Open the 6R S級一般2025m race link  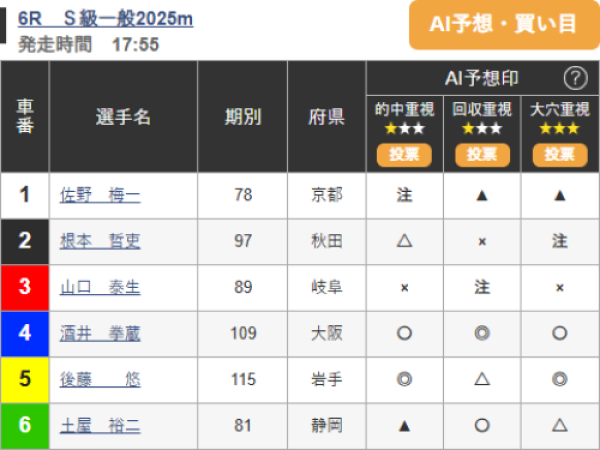(105, 18)
